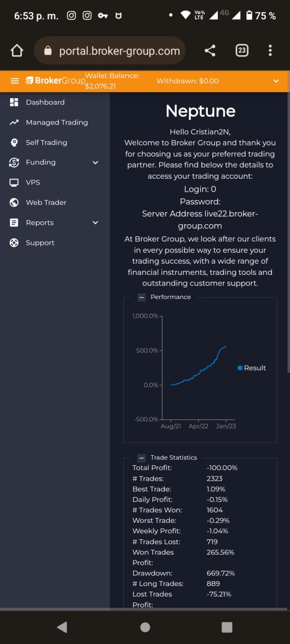Image resolution: width=290 pixels, height=644 pixels.
Task: Tap the portal.broker-group.com address bar
Action: point(110,51)
